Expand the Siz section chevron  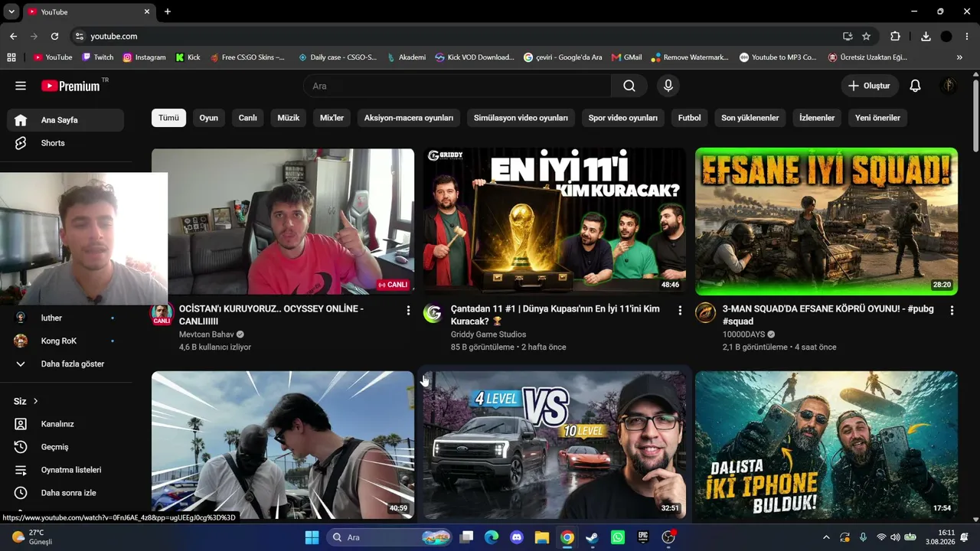click(x=35, y=401)
